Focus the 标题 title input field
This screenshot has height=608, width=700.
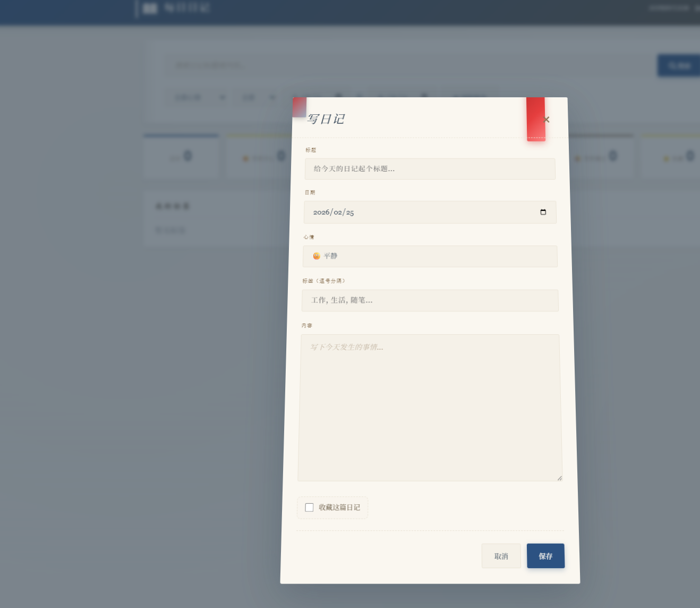tap(430, 169)
